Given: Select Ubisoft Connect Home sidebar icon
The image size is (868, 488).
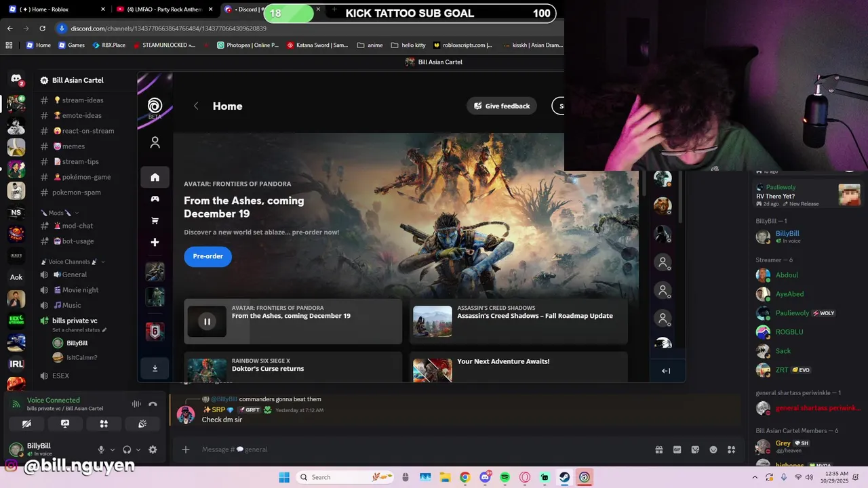Looking at the screenshot, I should pos(155,177).
